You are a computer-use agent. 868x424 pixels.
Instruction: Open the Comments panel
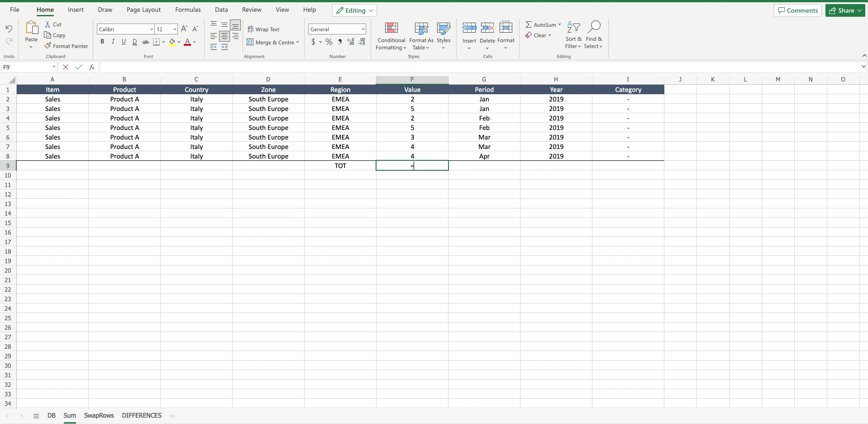click(x=797, y=10)
